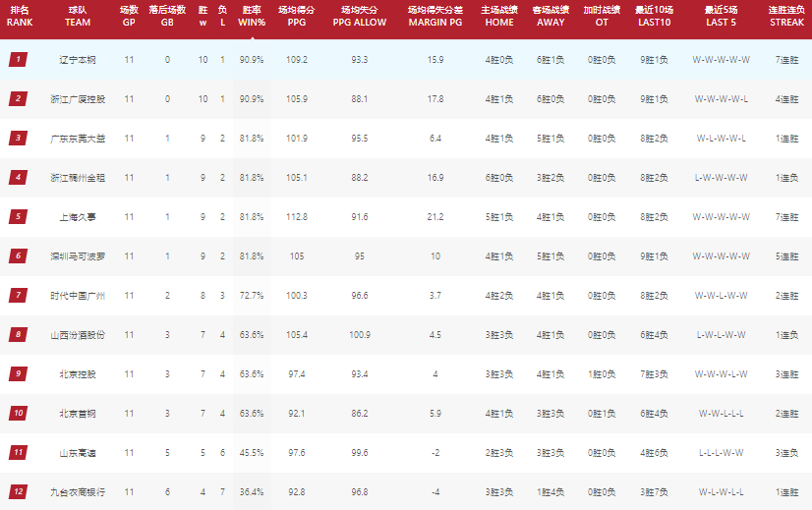Click the rank 10 red badge

tap(18, 413)
